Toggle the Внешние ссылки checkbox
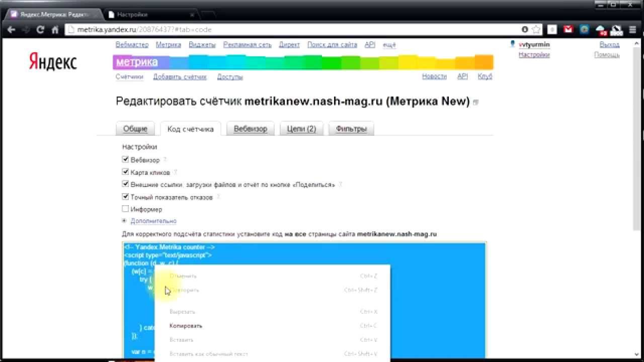The image size is (644, 362). pos(125,184)
